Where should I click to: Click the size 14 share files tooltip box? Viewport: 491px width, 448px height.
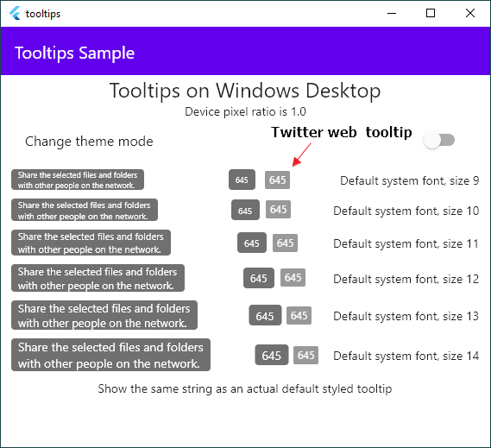coord(110,355)
